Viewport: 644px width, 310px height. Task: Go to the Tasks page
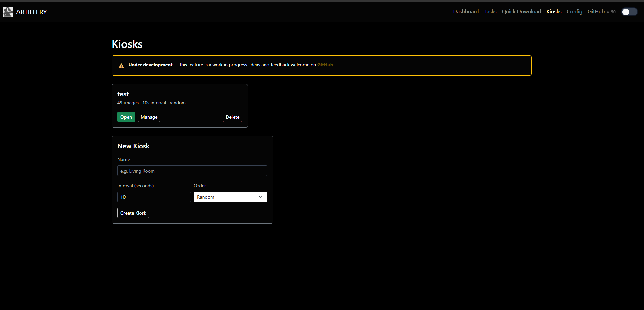tap(490, 11)
